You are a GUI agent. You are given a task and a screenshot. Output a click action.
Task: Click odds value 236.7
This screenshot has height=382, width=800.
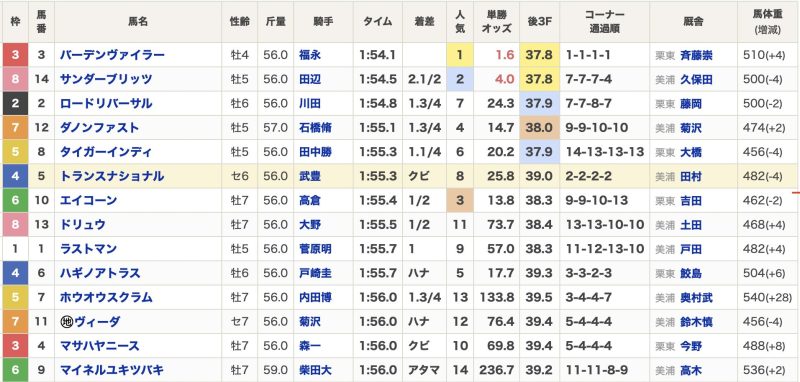click(496, 371)
